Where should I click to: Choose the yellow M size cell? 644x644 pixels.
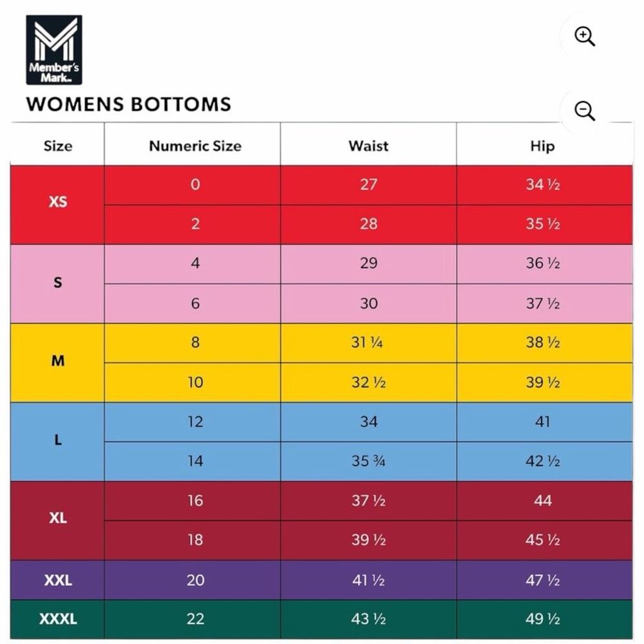tap(57, 363)
